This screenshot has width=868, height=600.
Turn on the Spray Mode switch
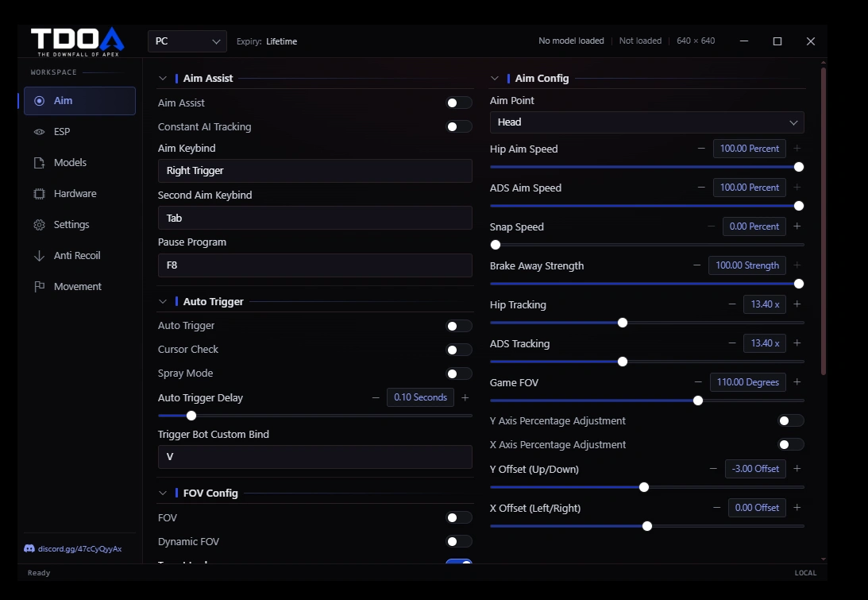click(x=459, y=374)
